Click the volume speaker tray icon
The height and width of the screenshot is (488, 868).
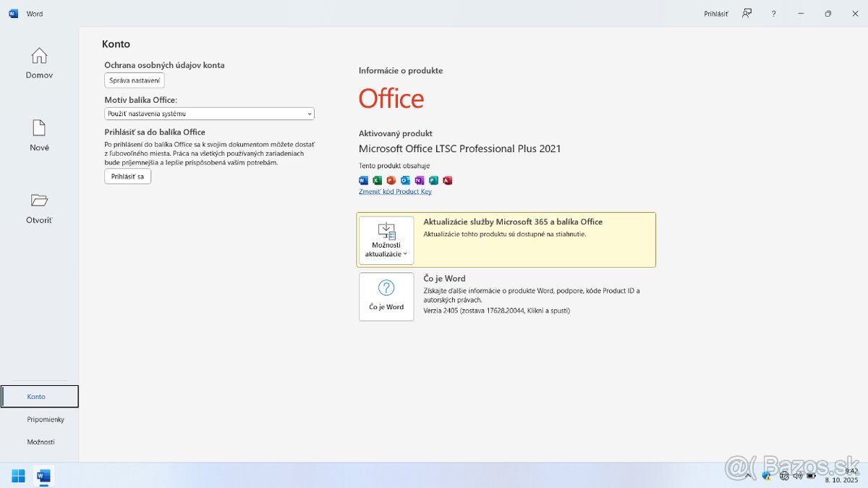pos(797,476)
